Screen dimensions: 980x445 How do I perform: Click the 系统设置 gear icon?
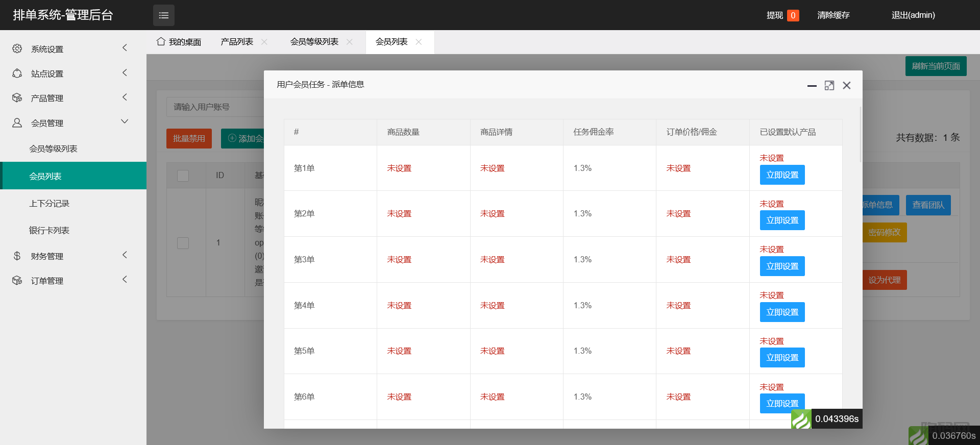tap(17, 48)
